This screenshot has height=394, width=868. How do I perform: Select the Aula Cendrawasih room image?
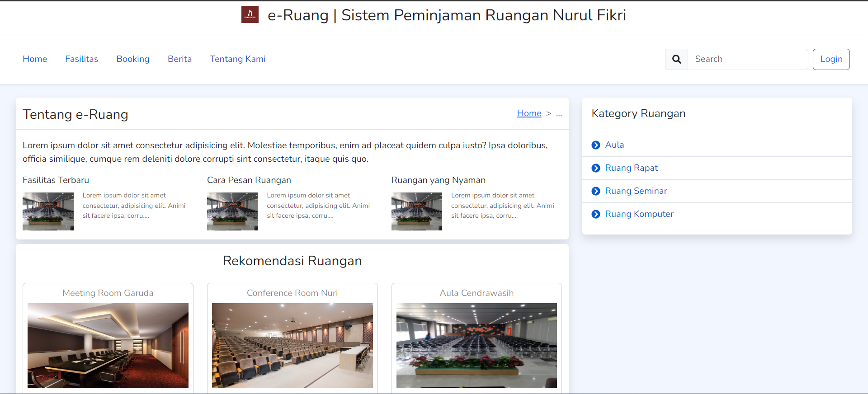pos(476,345)
